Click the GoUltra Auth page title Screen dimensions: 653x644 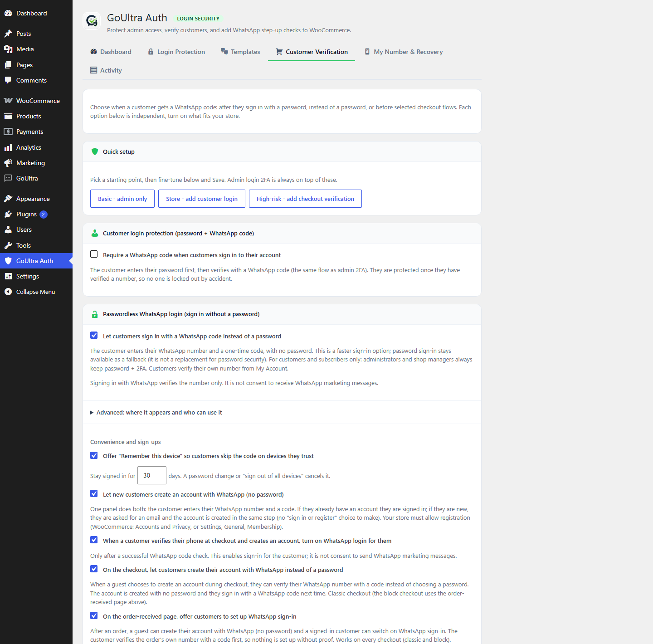point(137,18)
